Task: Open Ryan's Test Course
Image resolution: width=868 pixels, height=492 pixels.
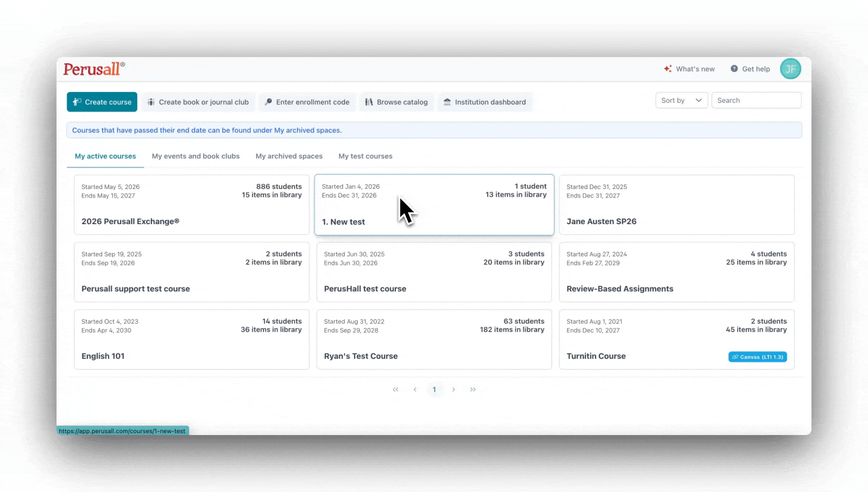Action: pos(434,339)
